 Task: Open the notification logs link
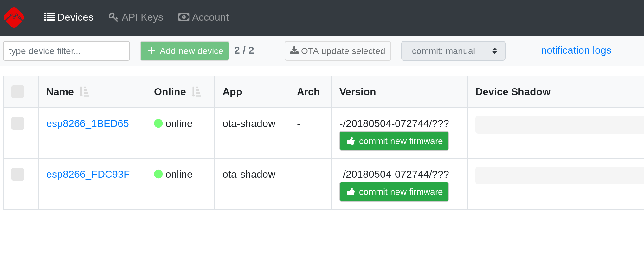pyautogui.click(x=576, y=50)
